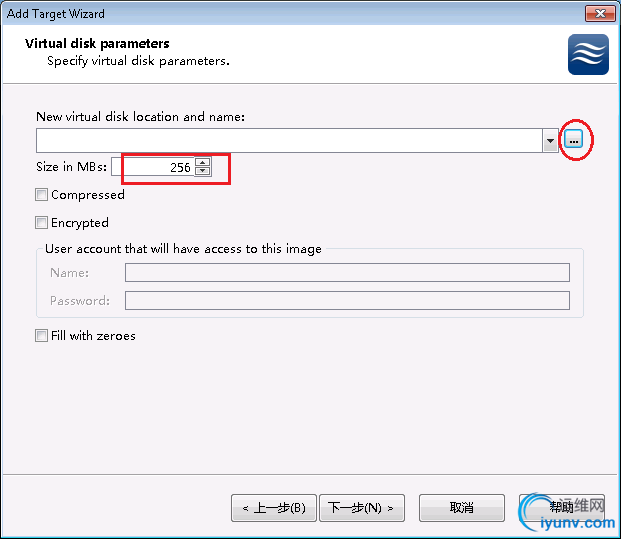Click the Add Target Wizard title bar
This screenshot has width=621, height=539.
click(x=293, y=13)
